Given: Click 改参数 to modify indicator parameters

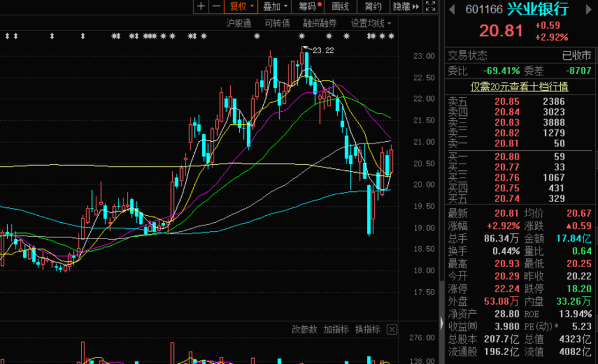Looking at the screenshot, I should (304, 329).
